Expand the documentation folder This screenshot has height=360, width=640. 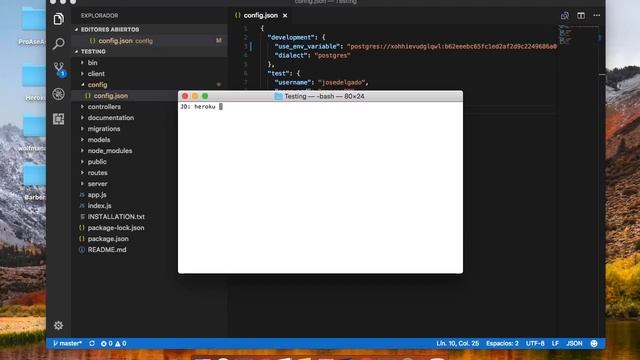click(x=111, y=118)
